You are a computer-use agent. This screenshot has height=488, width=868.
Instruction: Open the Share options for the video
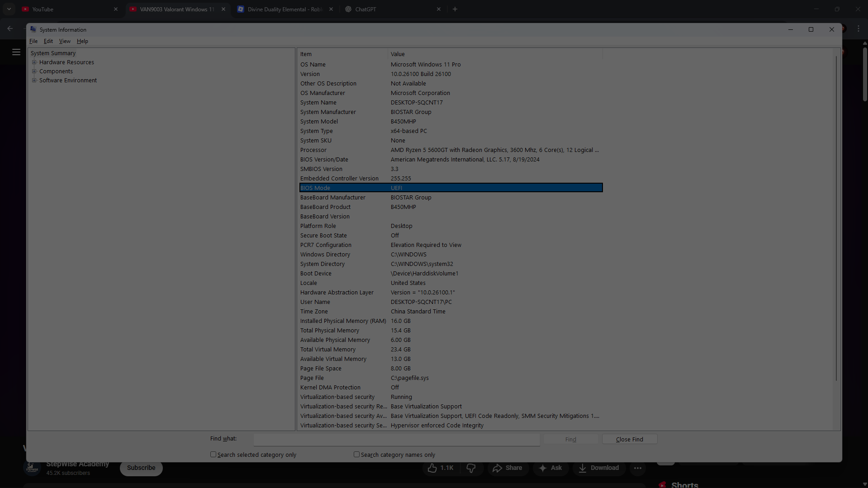pos(508,468)
